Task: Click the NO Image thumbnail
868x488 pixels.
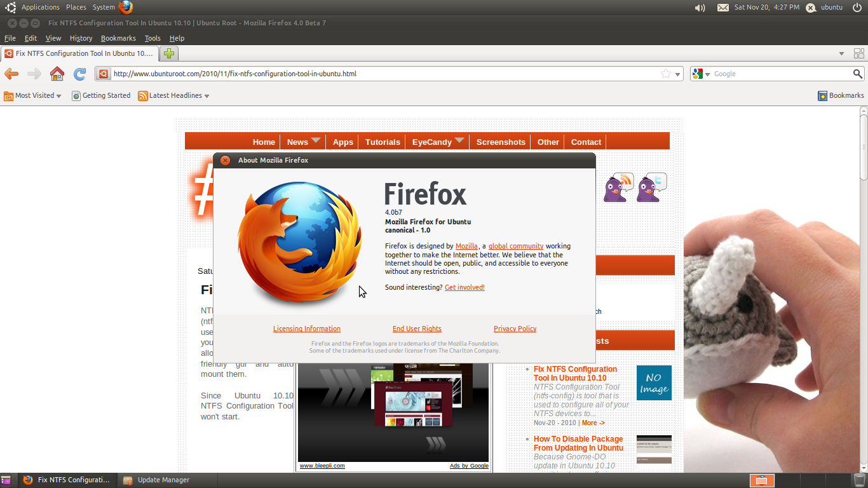Action: click(654, 383)
